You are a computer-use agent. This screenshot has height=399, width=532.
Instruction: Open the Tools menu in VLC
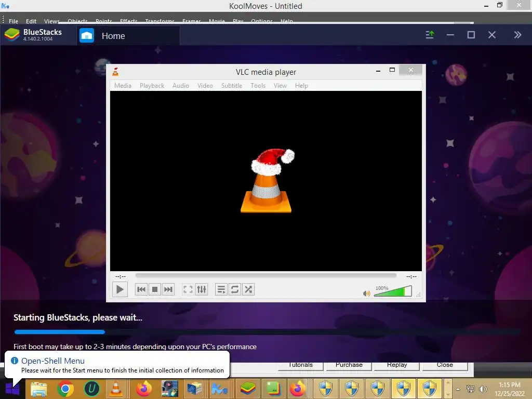click(258, 86)
